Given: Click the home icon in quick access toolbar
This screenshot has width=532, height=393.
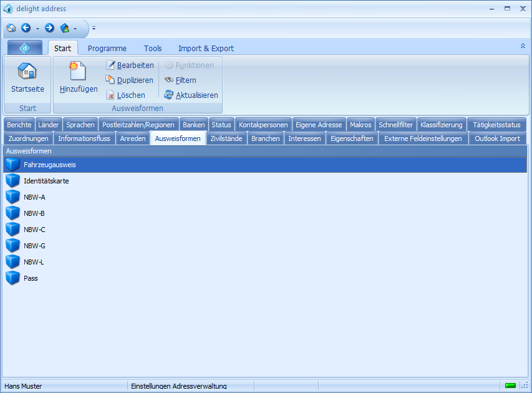Looking at the screenshot, I should (11, 28).
